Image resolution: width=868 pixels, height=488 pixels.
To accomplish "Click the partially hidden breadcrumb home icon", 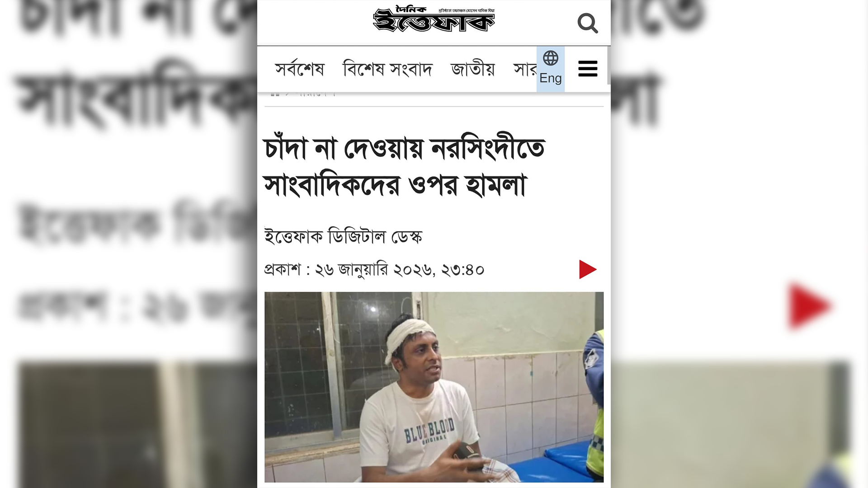I will click(275, 94).
